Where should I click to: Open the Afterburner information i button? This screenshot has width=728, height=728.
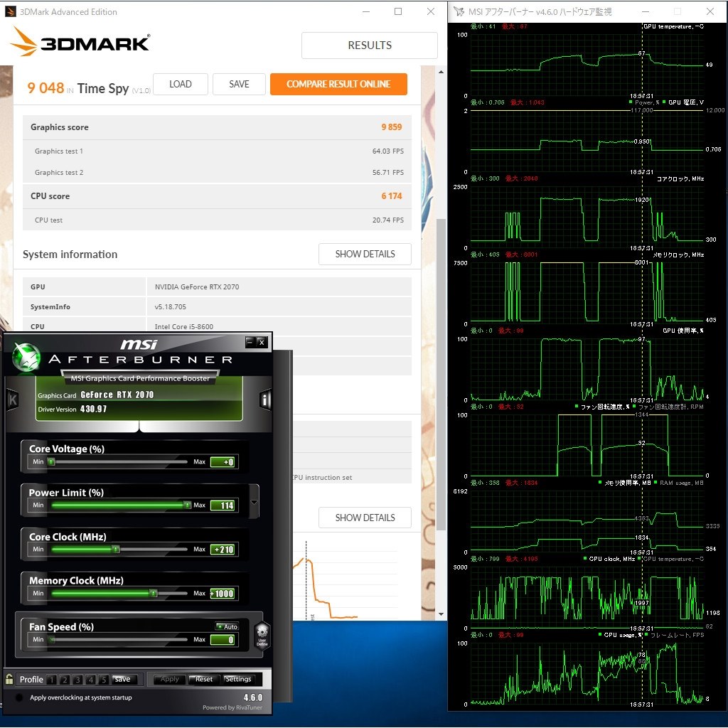[x=265, y=400]
